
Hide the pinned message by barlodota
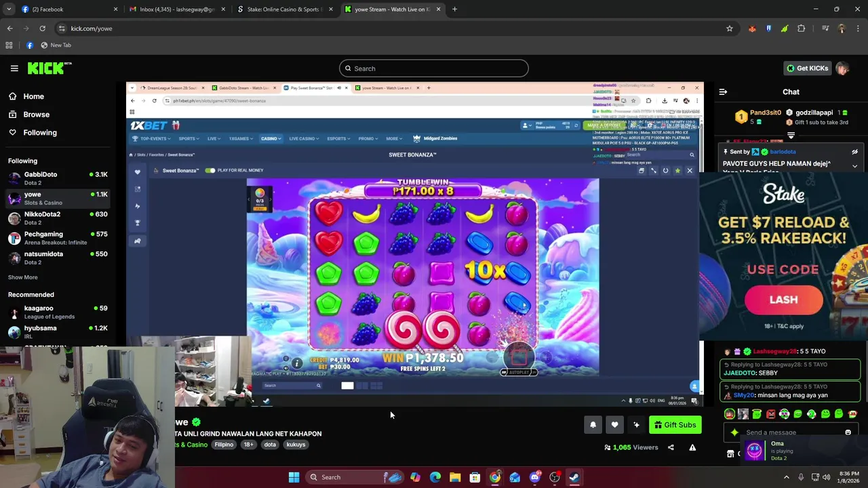point(854,152)
